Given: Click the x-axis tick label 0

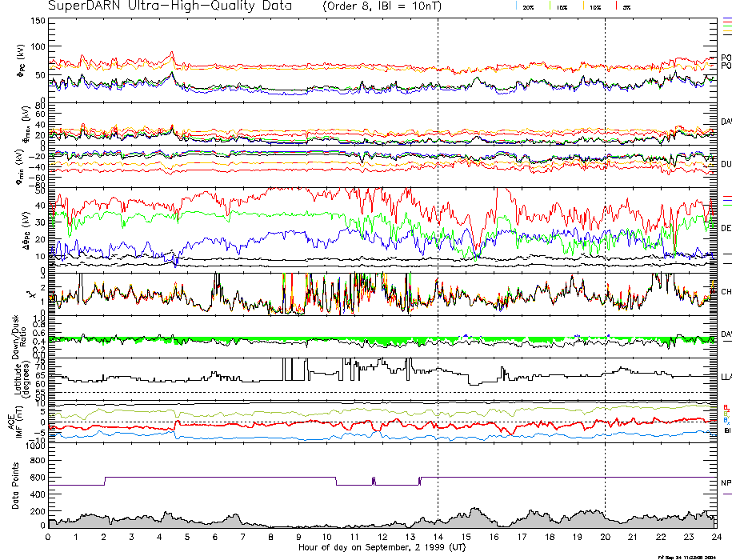Looking at the screenshot, I should pos(49,537).
